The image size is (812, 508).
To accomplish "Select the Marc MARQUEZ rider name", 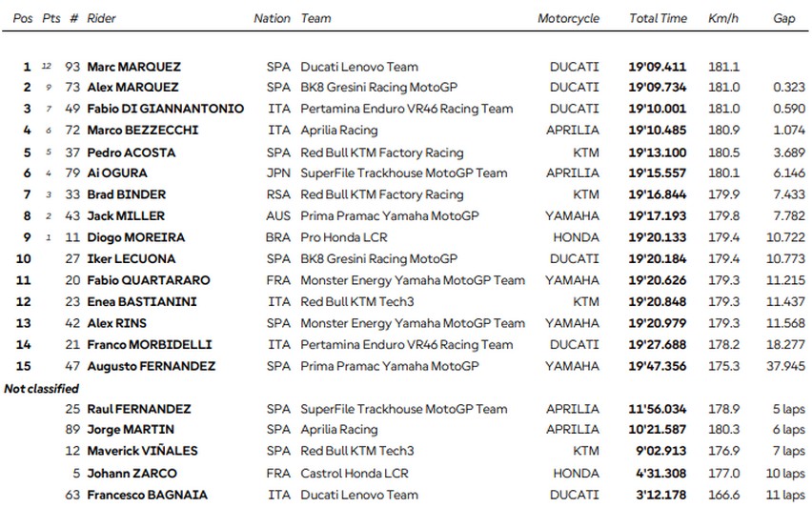I will [x=133, y=67].
